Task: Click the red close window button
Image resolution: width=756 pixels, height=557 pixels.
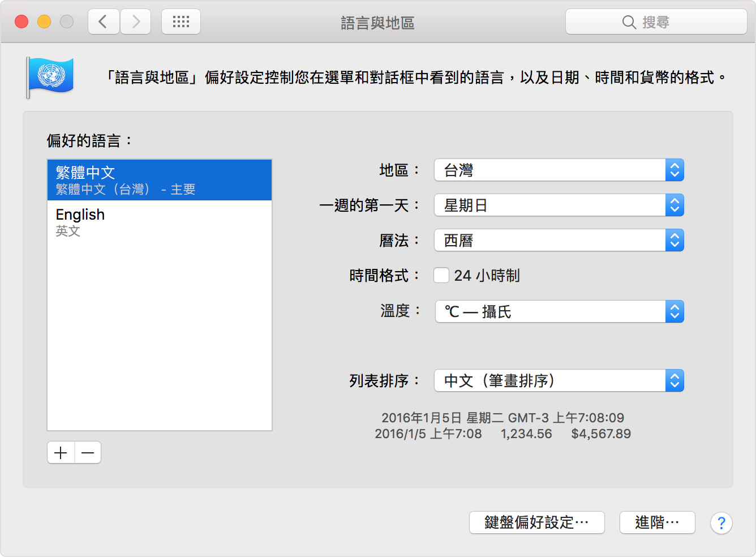Action: click(22, 22)
